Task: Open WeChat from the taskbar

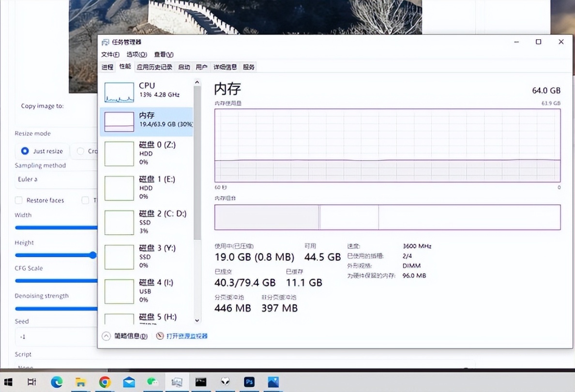Action: coord(152,382)
